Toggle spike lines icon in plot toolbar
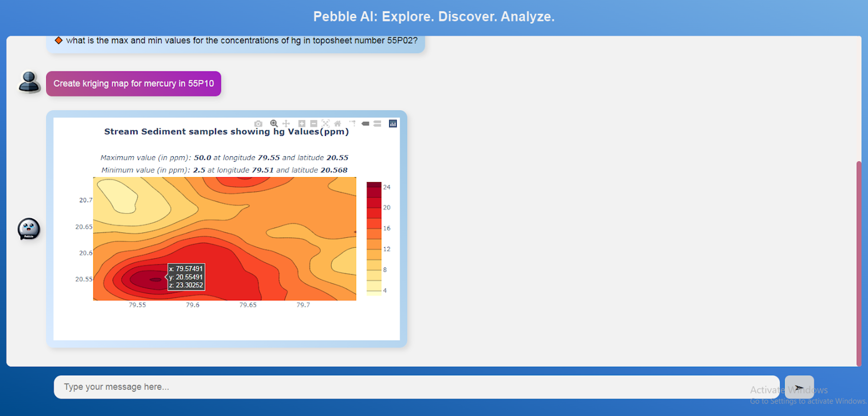Image resolution: width=868 pixels, height=416 pixels. click(352, 123)
